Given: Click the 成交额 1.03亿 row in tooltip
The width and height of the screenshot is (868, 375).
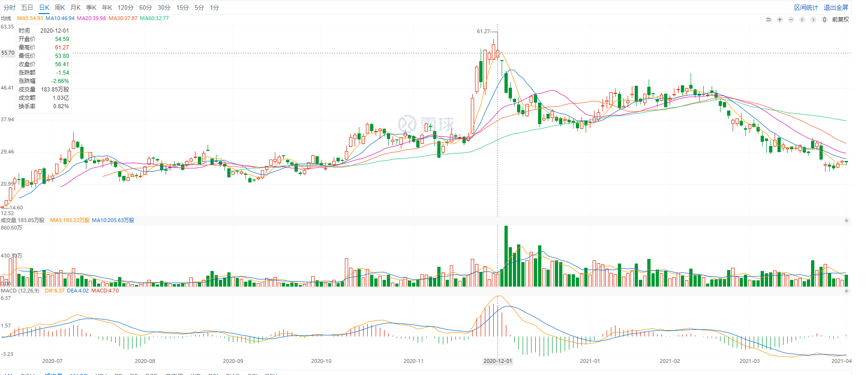Looking at the screenshot, I should pos(44,98).
